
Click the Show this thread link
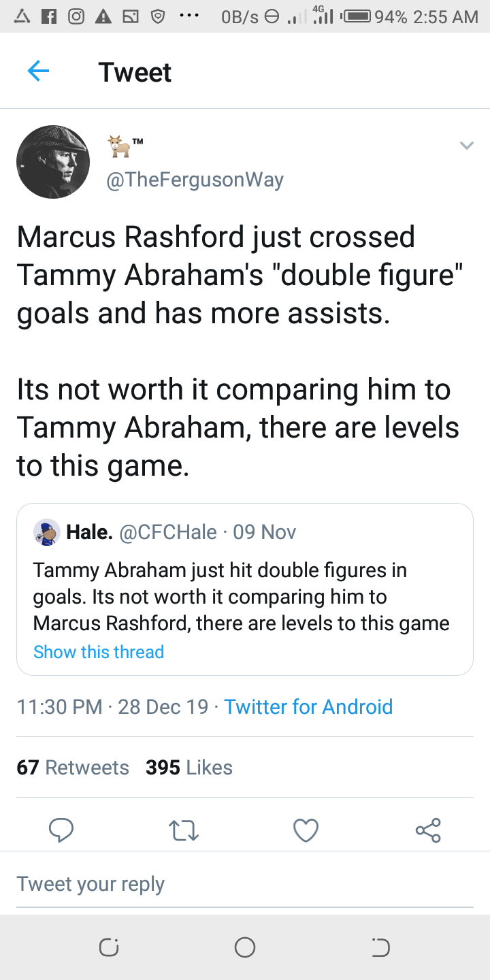pyautogui.click(x=99, y=652)
